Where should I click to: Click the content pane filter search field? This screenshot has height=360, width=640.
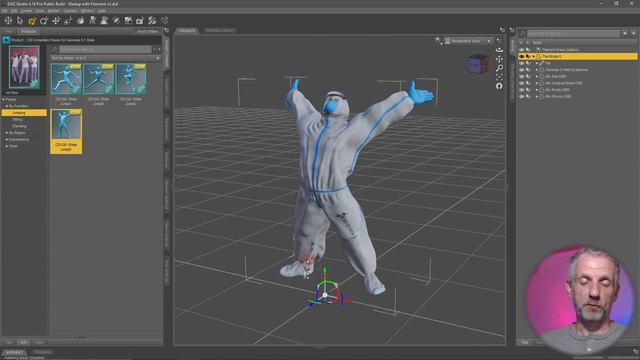[105, 49]
